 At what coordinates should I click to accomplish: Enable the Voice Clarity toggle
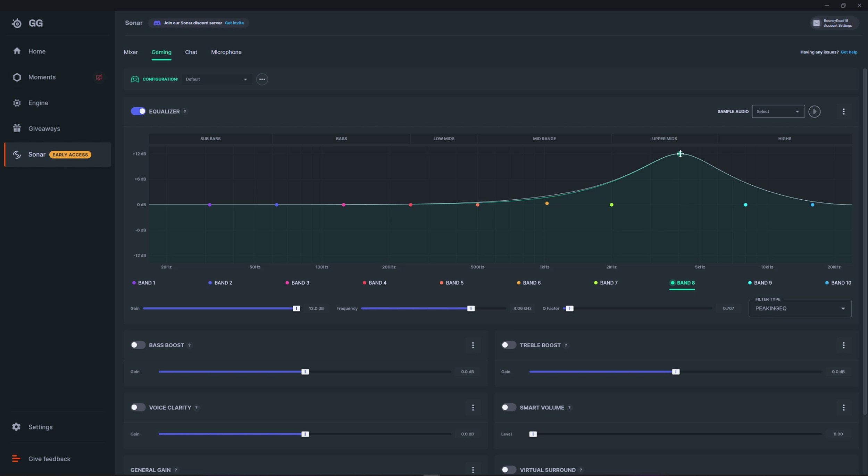tap(138, 407)
